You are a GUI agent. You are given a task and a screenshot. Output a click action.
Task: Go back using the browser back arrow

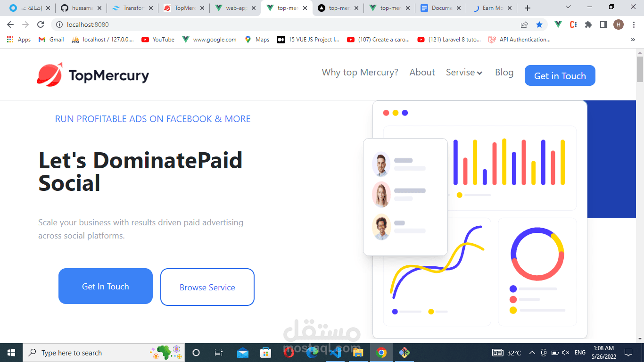pos(10,25)
